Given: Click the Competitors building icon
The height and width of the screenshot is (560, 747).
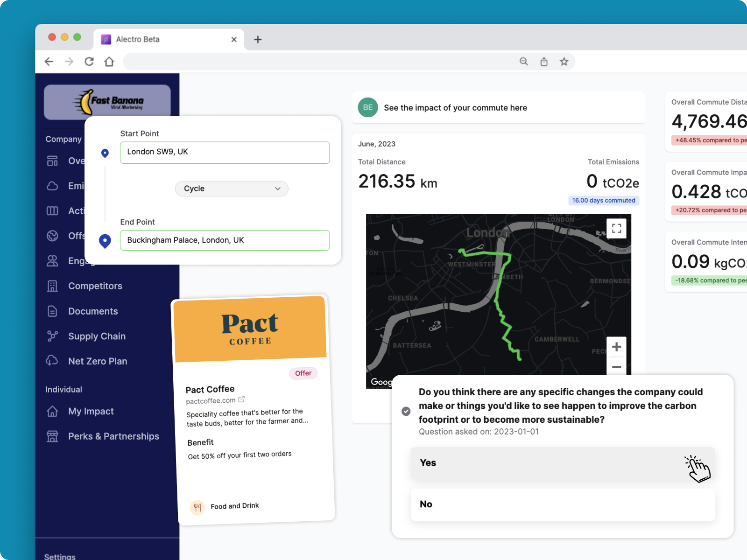Looking at the screenshot, I should click(x=52, y=286).
